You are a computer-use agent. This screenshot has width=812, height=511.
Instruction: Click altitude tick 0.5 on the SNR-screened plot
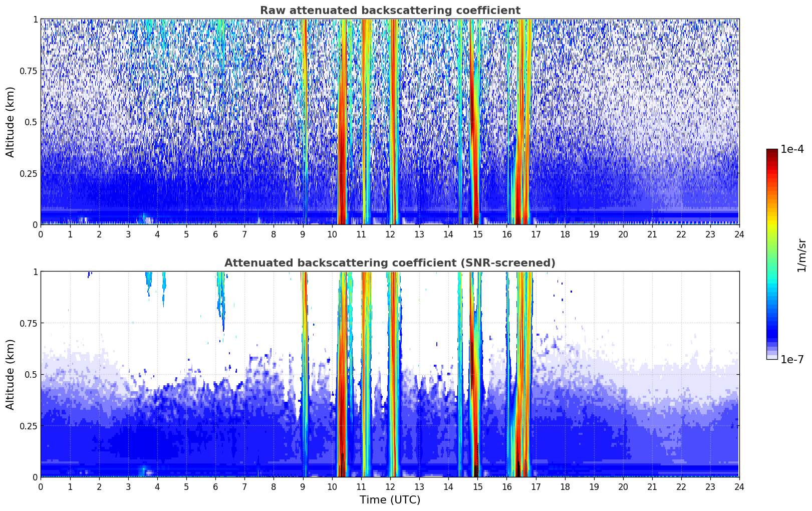click(31, 375)
